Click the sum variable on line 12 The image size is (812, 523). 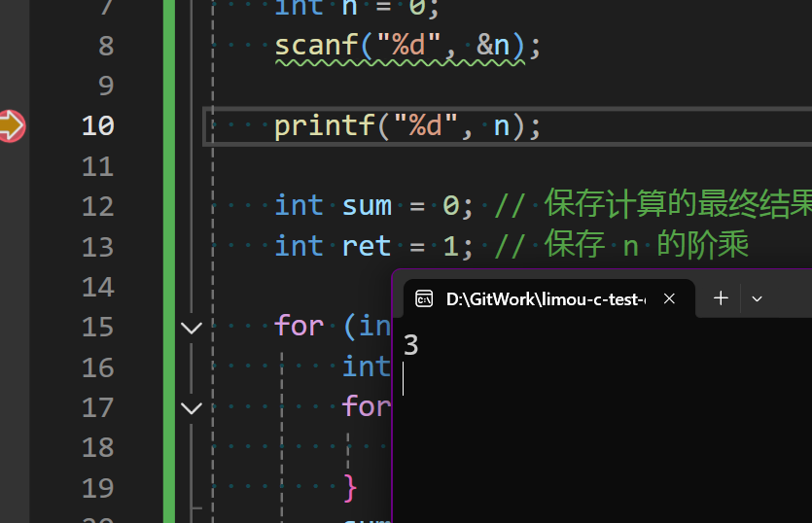pos(367,205)
